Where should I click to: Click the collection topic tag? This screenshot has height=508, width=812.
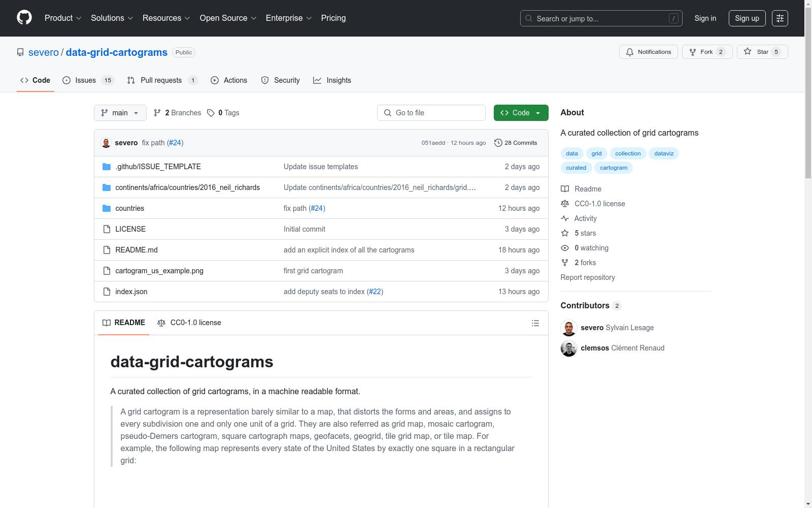628,153
